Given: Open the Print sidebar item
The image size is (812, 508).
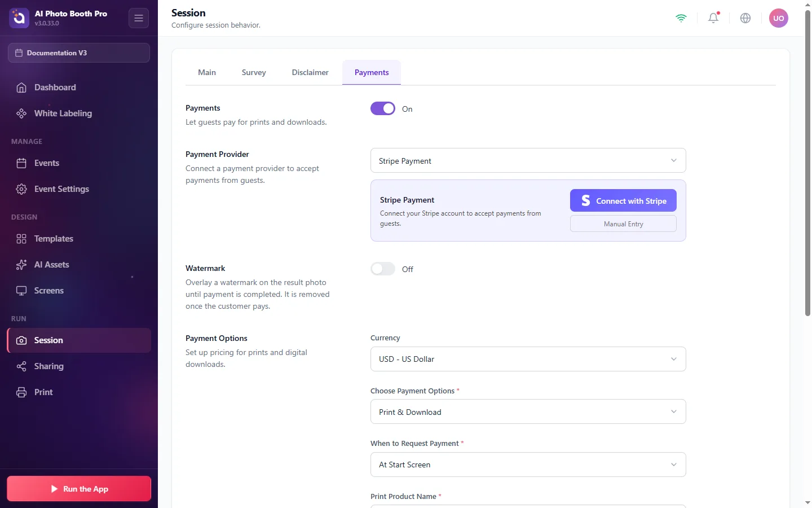Looking at the screenshot, I should click(x=79, y=392).
